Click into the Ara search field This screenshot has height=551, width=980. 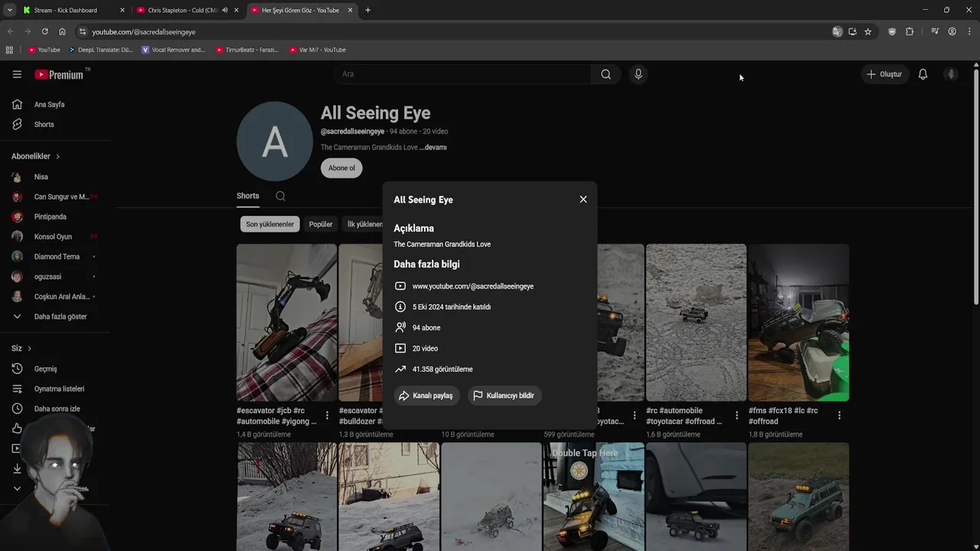(462, 74)
